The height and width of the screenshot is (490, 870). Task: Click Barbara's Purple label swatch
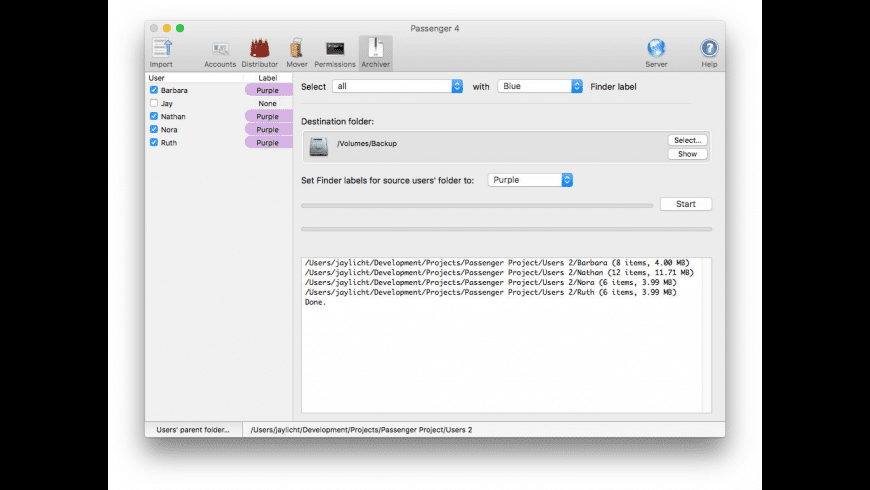pos(269,90)
